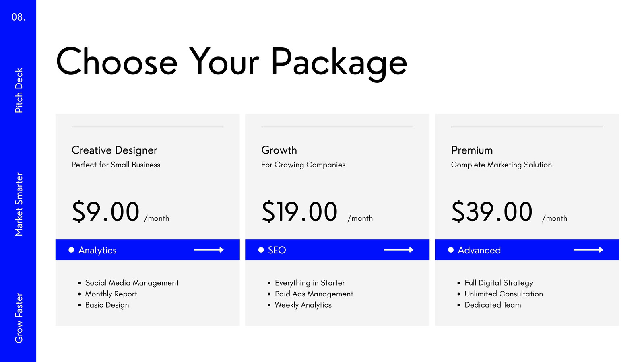Screen dimensions: 644x362
Task: Select the white dot beside Advanced
Action: point(451,250)
